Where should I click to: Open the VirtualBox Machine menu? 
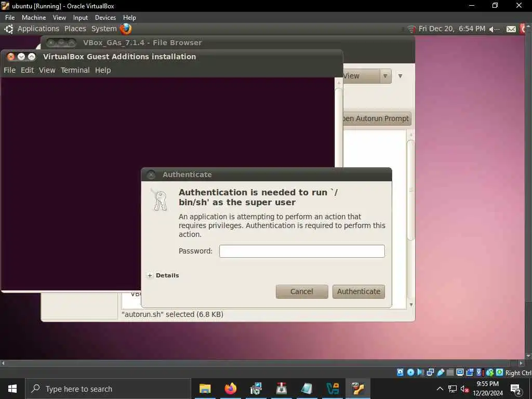point(34,18)
